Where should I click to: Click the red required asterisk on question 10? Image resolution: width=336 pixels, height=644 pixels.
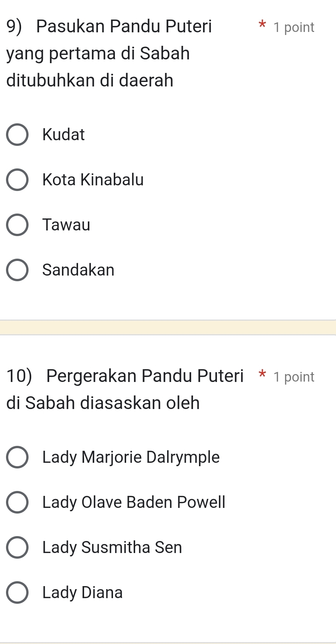coord(262,375)
